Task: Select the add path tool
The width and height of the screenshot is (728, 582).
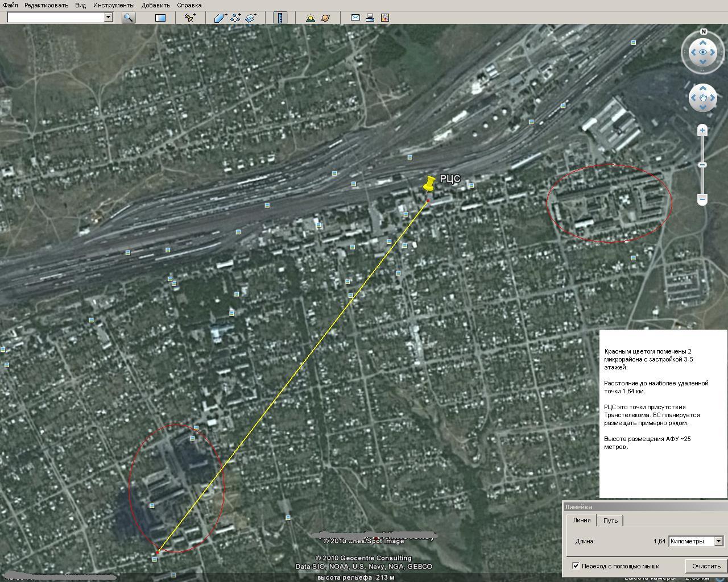Action: [x=235, y=18]
